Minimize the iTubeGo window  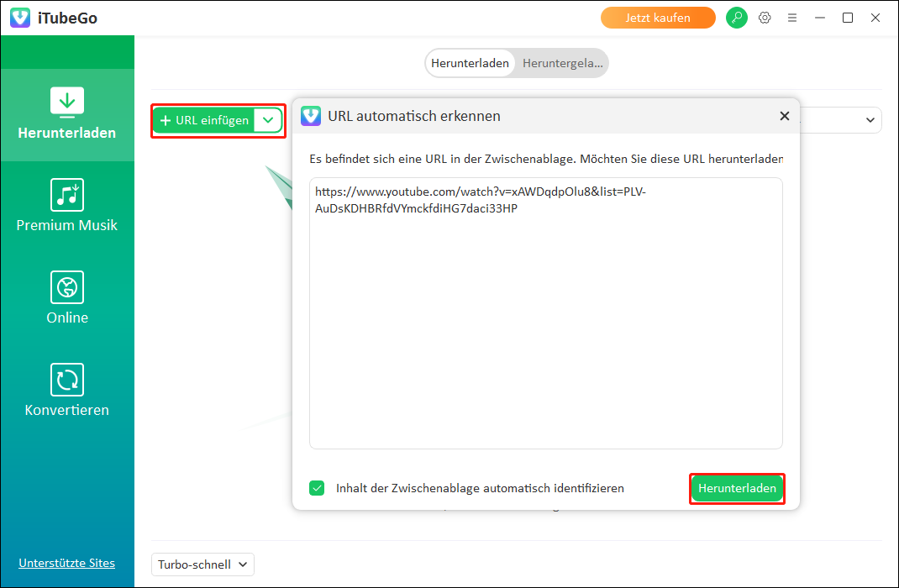click(x=820, y=18)
